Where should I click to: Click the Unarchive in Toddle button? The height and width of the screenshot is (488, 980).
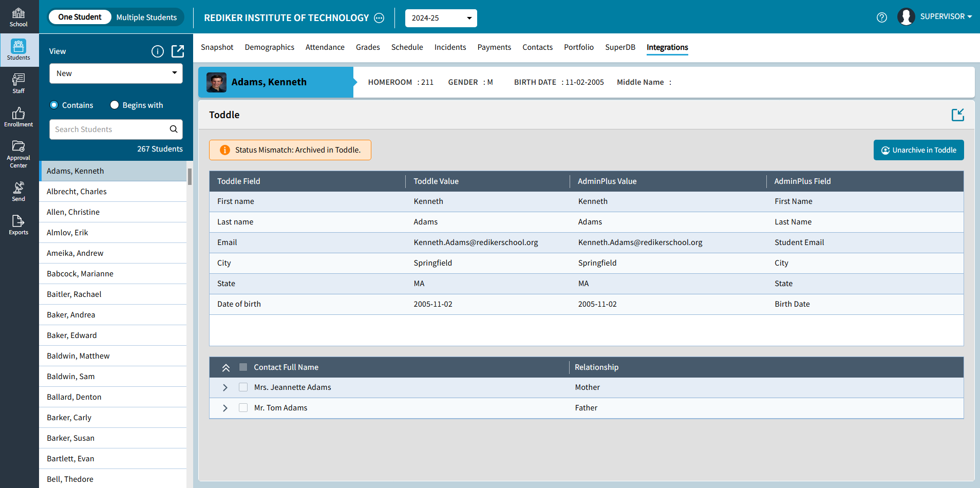point(919,150)
